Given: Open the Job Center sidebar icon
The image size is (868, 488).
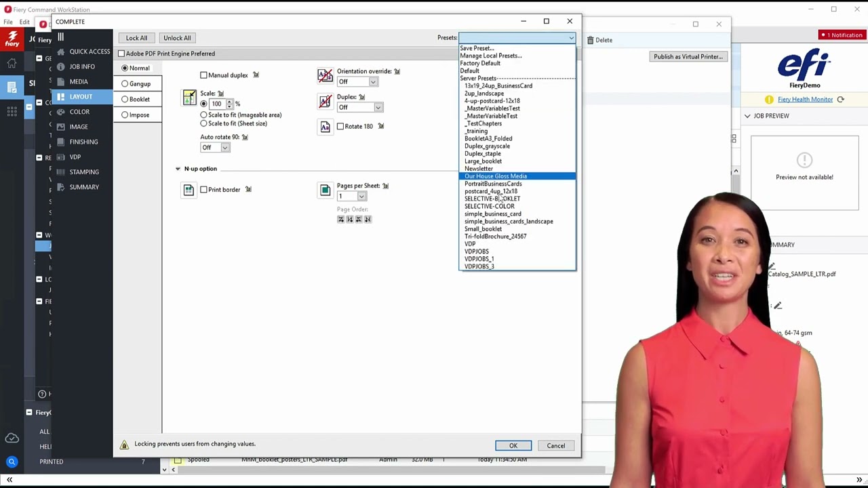Looking at the screenshot, I should [12, 87].
